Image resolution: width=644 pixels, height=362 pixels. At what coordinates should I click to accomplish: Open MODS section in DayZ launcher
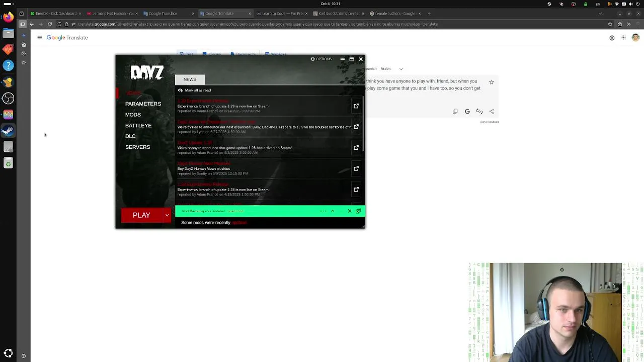pyautogui.click(x=133, y=115)
